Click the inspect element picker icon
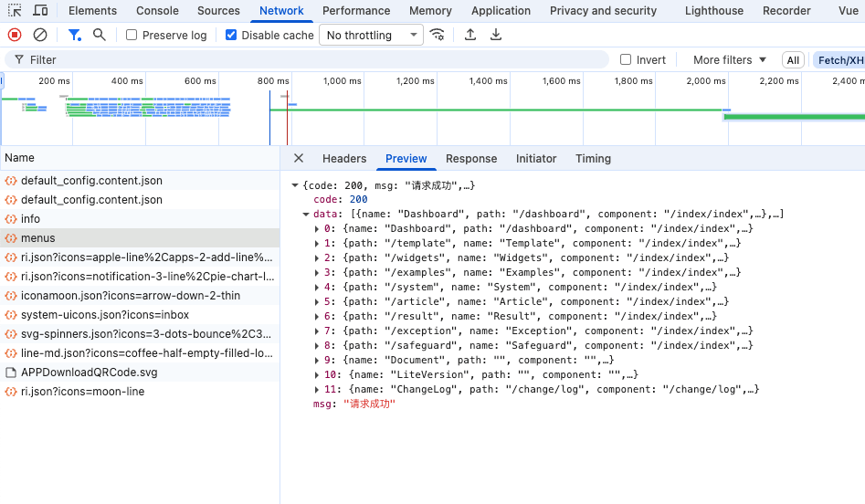Image resolution: width=865 pixels, height=504 pixels. click(x=16, y=11)
